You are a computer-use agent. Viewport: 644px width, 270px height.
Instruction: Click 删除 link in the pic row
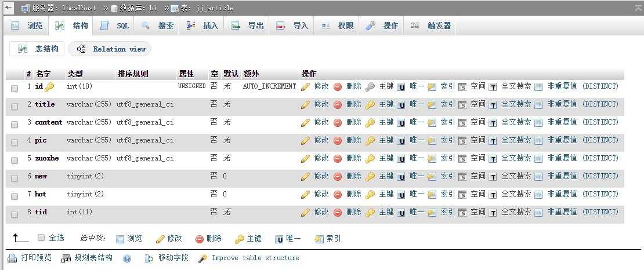click(354, 140)
